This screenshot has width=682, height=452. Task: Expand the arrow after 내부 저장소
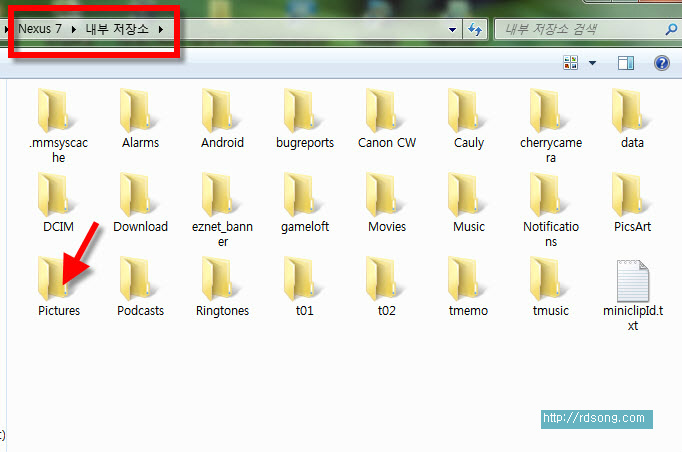(x=160, y=29)
